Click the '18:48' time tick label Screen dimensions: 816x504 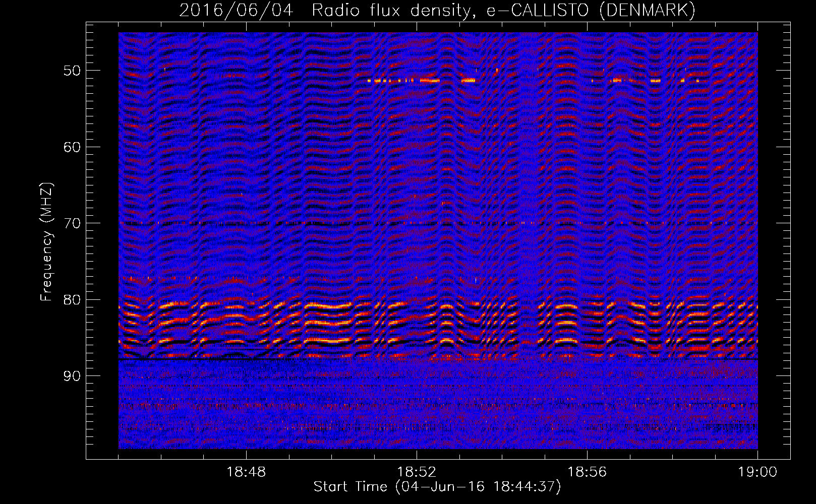coord(246,472)
